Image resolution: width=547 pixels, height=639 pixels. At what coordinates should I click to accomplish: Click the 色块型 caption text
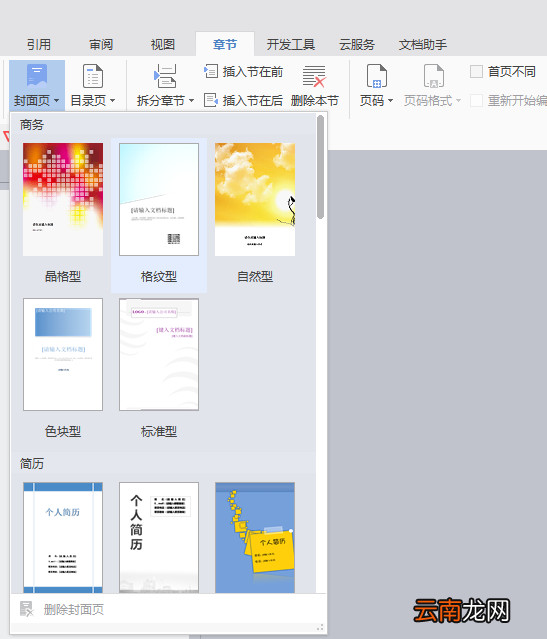63,431
